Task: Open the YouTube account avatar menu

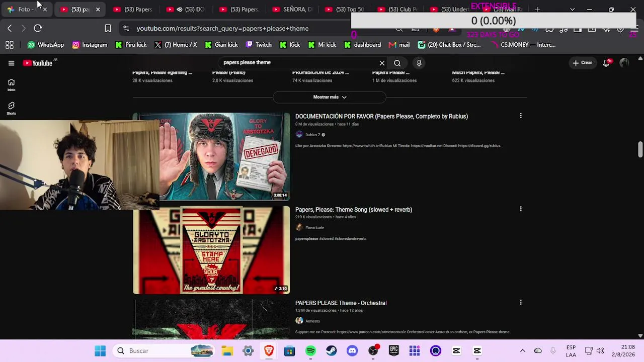Action: (624, 63)
